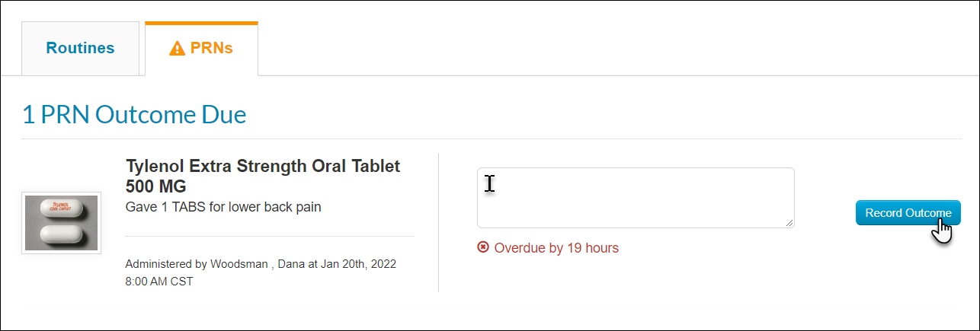
Task: Click the orange warning triangle on PRNs tab
Action: pyautogui.click(x=177, y=49)
